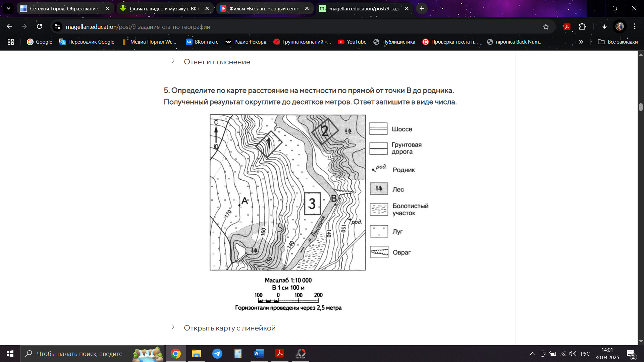Open Все закладки folder
Image resolution: width=644 pixels, height=362 pixels.
tap(618, 42)
